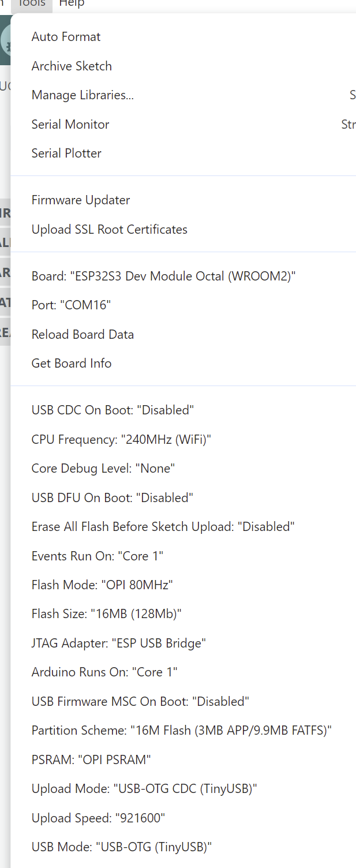Viewport: 356px width, 868px height.
Task: Expand the Partition Scheme submenu
Action: [181, 731]
